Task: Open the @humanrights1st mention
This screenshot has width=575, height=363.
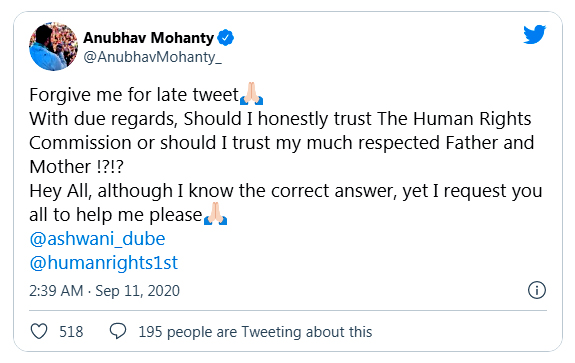Action: 103,263
